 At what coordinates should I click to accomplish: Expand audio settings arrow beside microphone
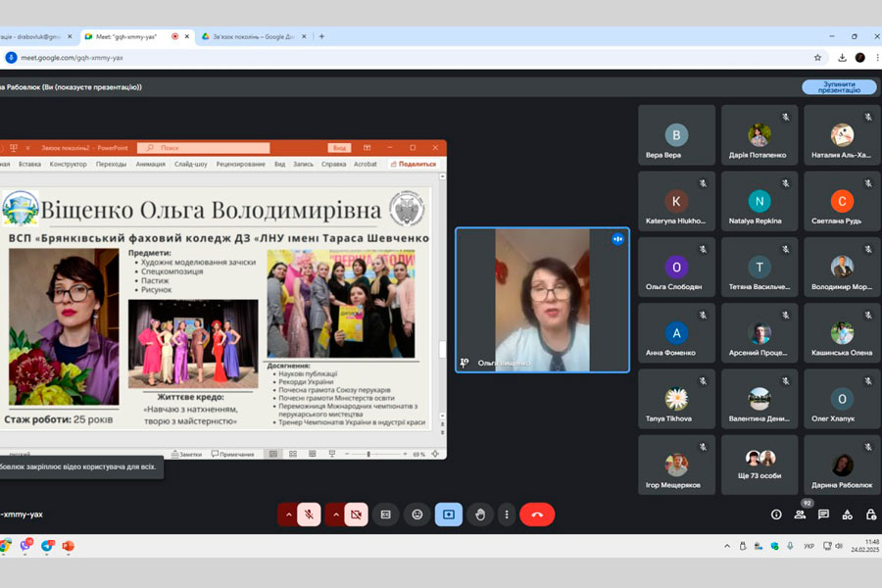[x=288, y=514]
